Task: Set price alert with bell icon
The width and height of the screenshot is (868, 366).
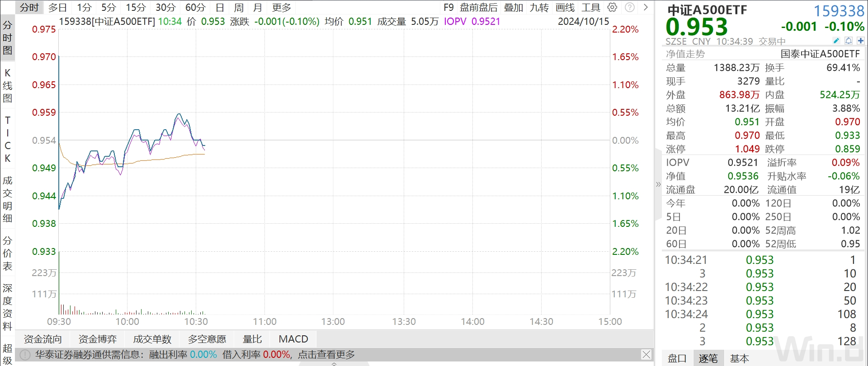Action: point(849,41)
